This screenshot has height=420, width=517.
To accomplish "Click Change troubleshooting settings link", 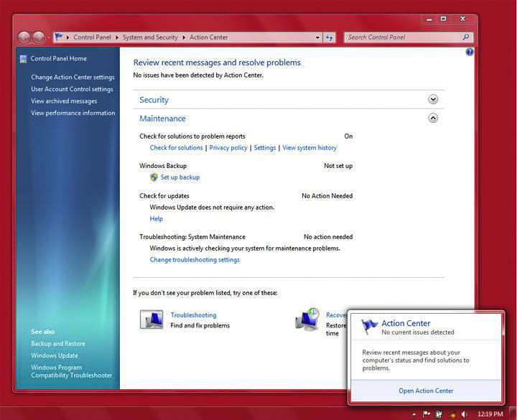I will [x=195, y=260].
